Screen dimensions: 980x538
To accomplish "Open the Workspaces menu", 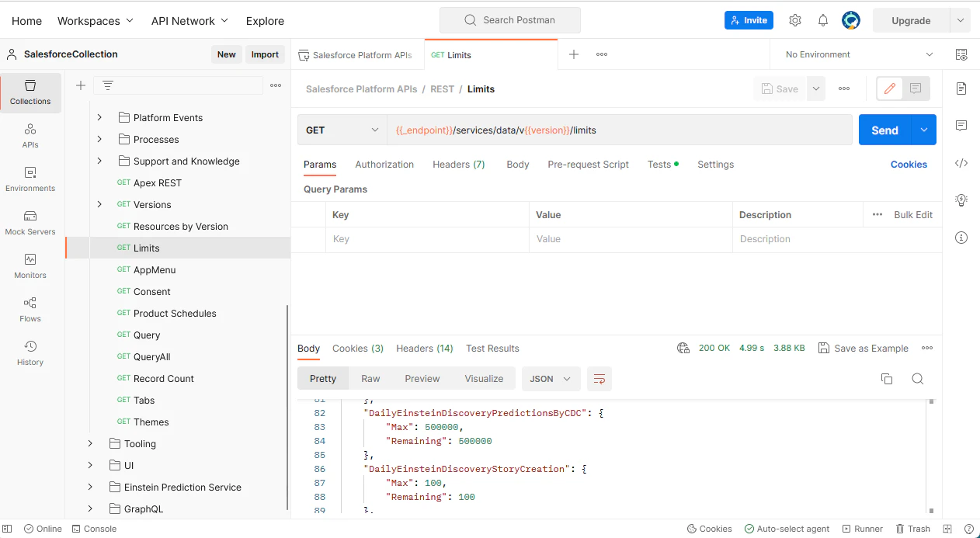I will pyautogui.click(x=96, y=21).
